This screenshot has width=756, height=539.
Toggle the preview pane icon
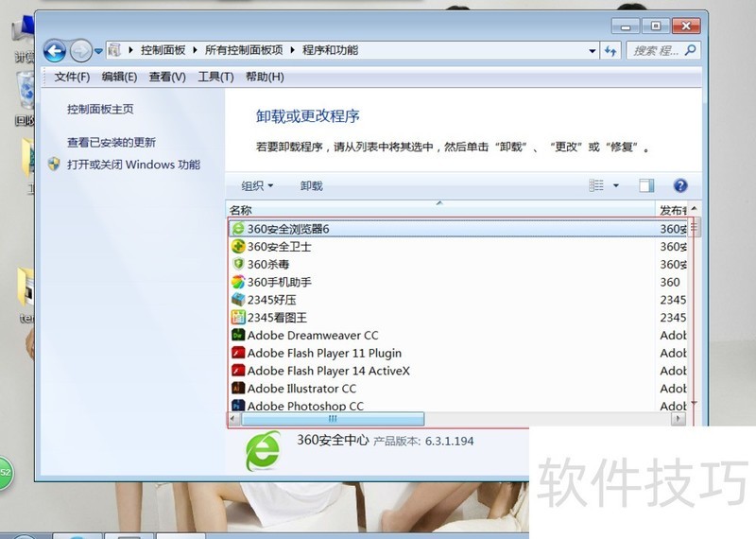pos(646,185)
